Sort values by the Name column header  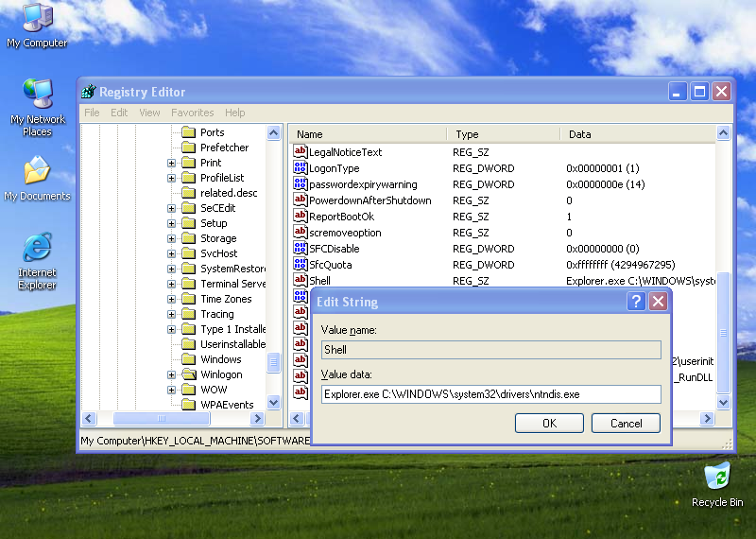[369, 134]
